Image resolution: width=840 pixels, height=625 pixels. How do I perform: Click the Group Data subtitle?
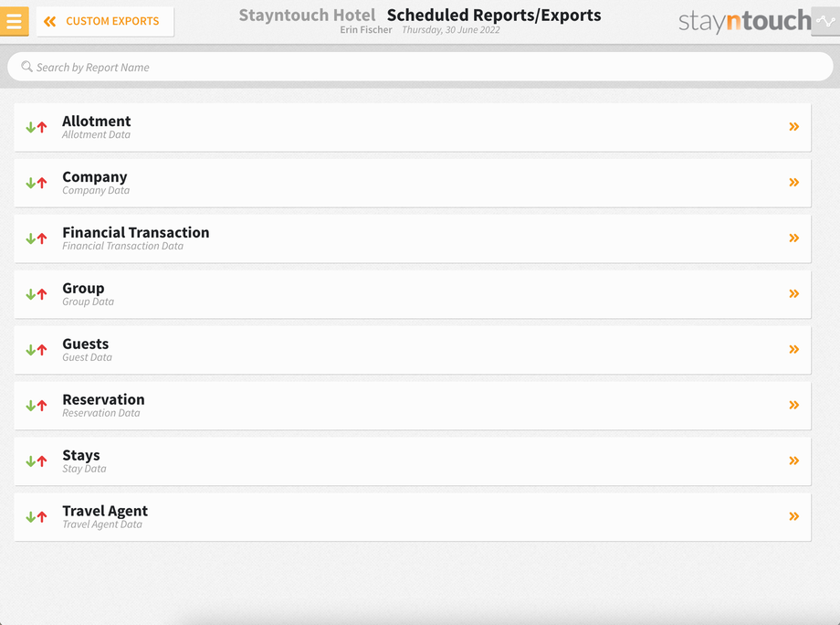click(88, 302)
